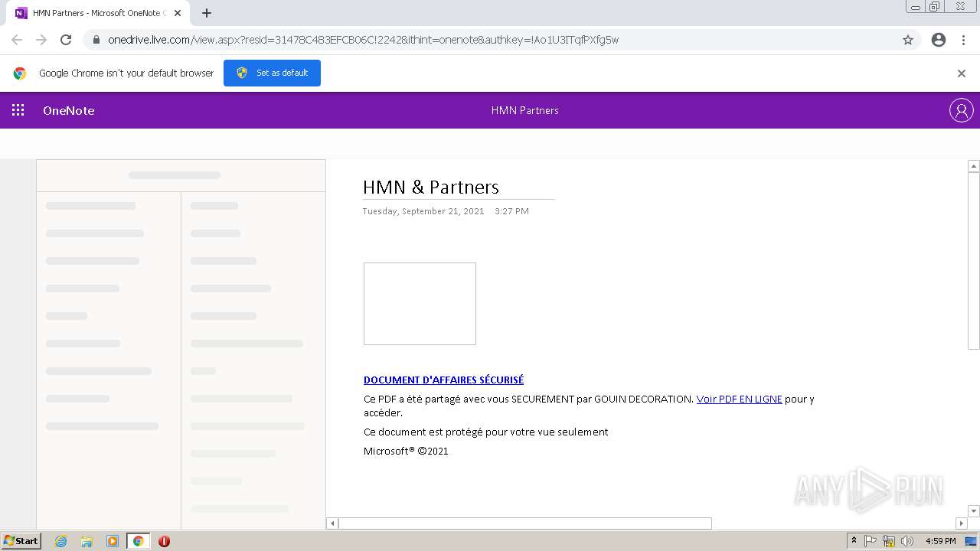Launch Internet Explorer from the taskbar
This screenshot has height=551, width=980.
(x=60, y=541)
